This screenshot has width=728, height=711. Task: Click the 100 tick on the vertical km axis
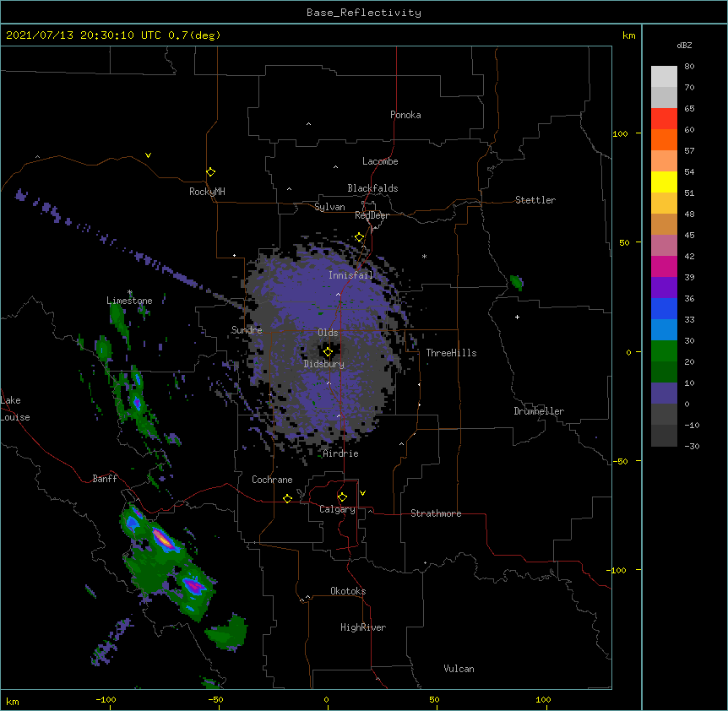tap(620, 133)
